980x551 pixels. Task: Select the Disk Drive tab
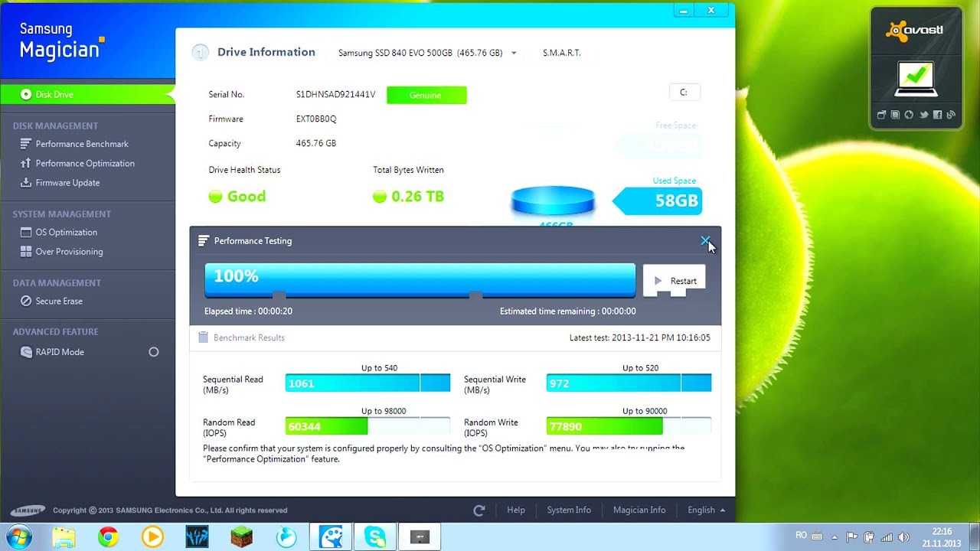tap(87, 94)
